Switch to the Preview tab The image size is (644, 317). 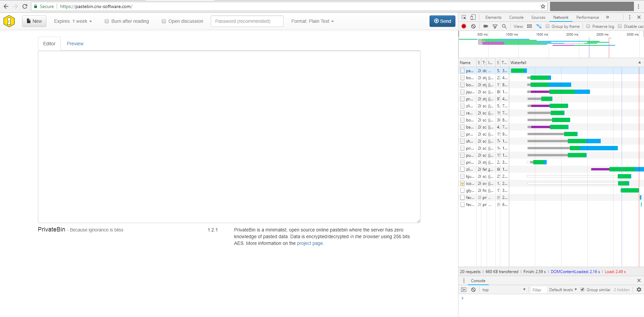[x=75, y=44]
